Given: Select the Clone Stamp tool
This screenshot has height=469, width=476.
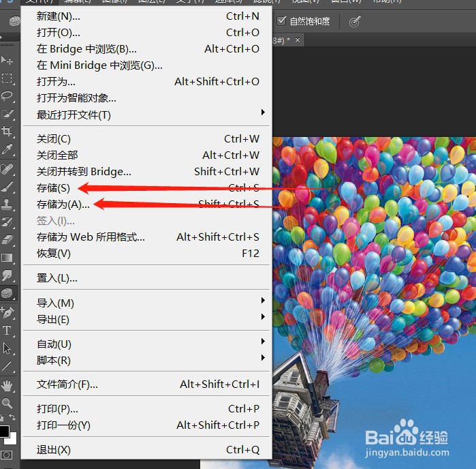Looking at the screenshot, I should (7, 205).
